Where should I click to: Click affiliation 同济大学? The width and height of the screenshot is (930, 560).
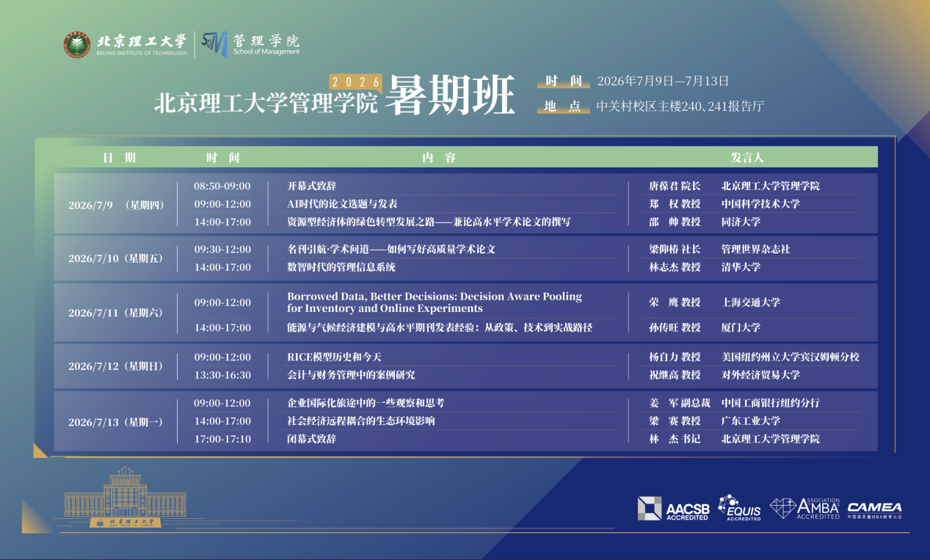741,222
